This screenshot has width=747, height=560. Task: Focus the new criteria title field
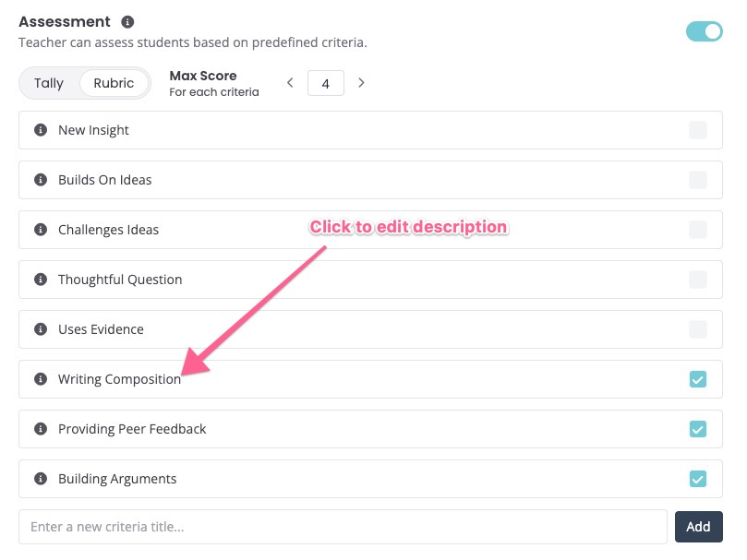pos(343,527)
